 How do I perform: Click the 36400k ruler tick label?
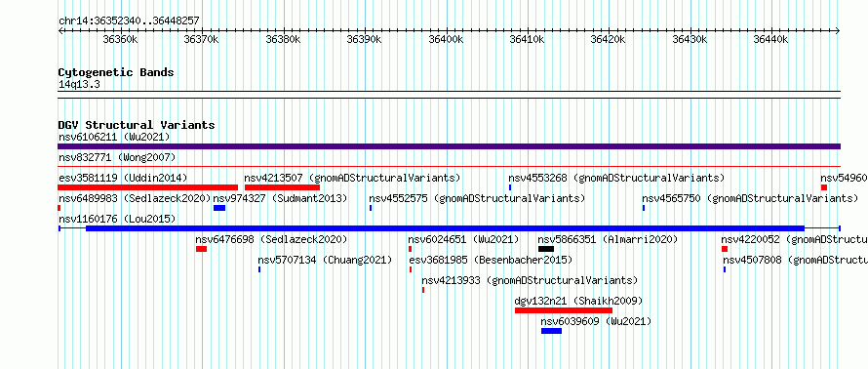446,40
